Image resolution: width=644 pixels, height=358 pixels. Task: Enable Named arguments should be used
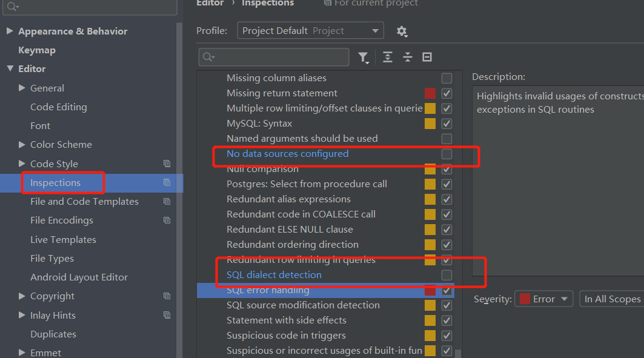point(446,139)
